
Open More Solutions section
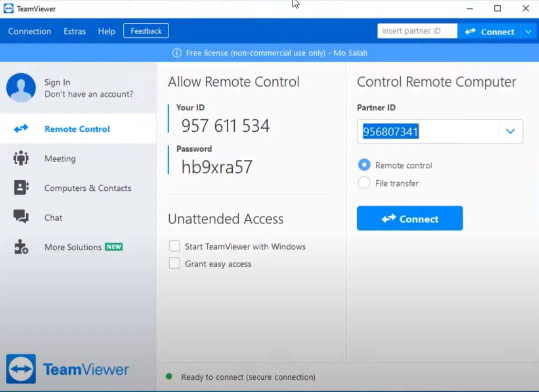pyautogui.click(x=78, y=247)
